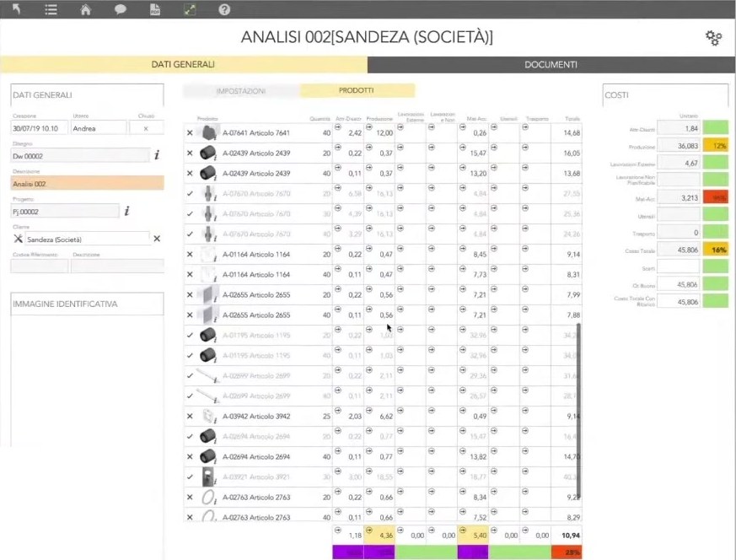Clear the Sandeza (Società) client field
The height and width of the screenshot is (560, 736).
click(x=157, y=239)
